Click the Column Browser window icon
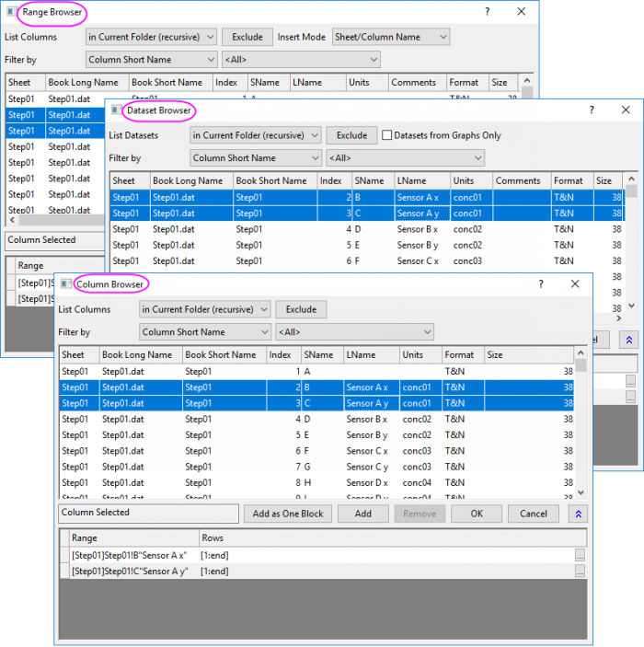644x647 pixels. [x=65, y=283]
